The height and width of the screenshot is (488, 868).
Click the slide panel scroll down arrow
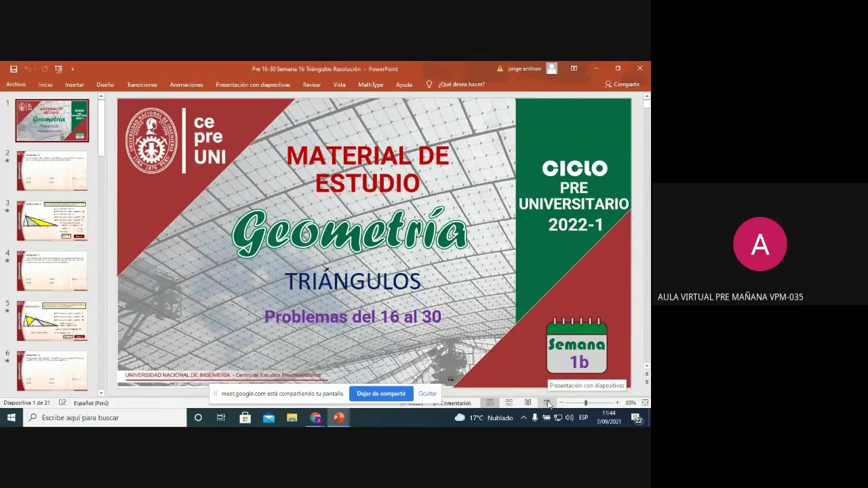click(x=101, y=393)
